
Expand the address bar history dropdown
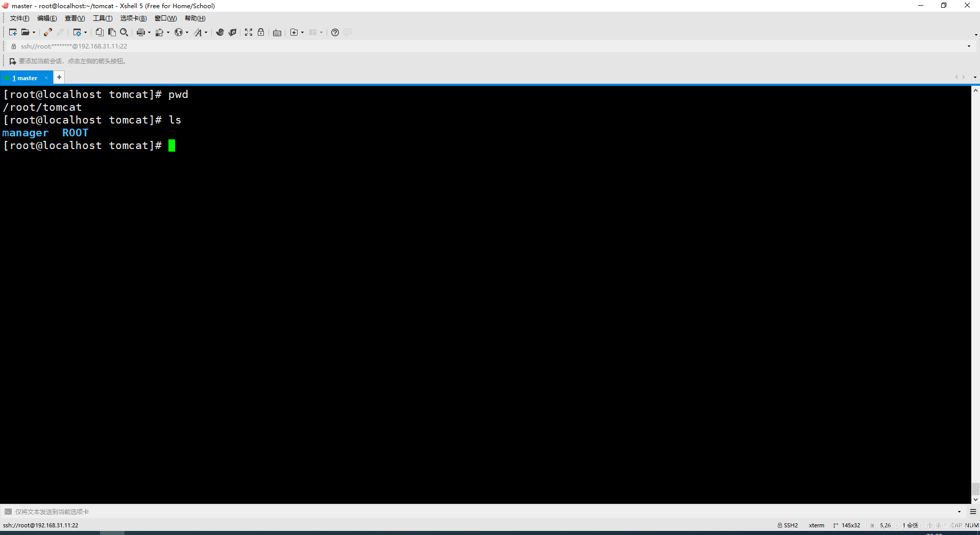(x=969, y=46)
